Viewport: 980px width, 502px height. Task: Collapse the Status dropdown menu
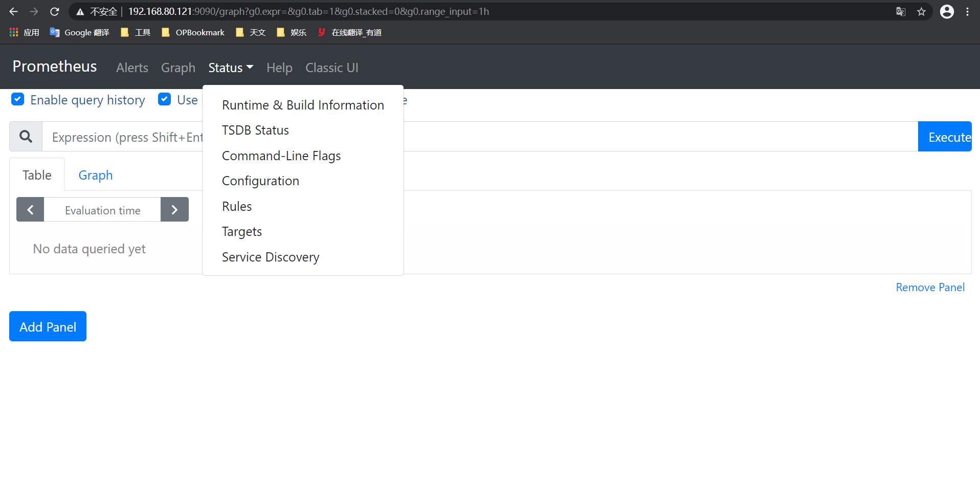coord(231,68)
